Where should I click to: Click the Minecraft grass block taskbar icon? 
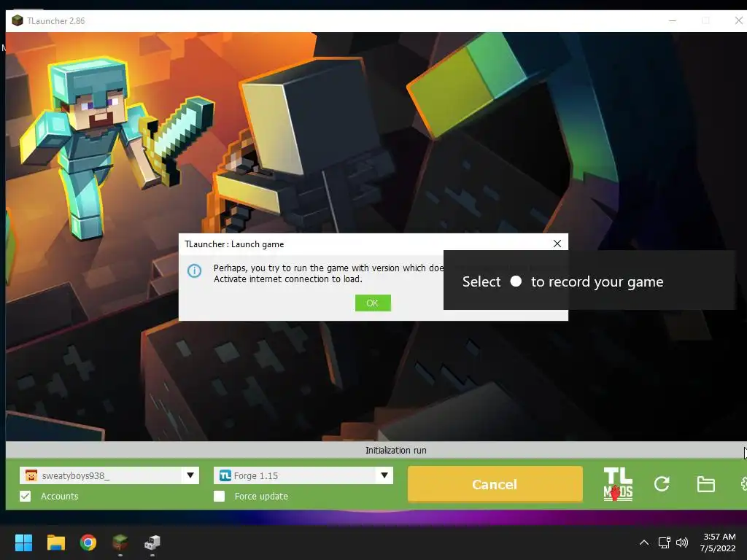pos(120,542)
